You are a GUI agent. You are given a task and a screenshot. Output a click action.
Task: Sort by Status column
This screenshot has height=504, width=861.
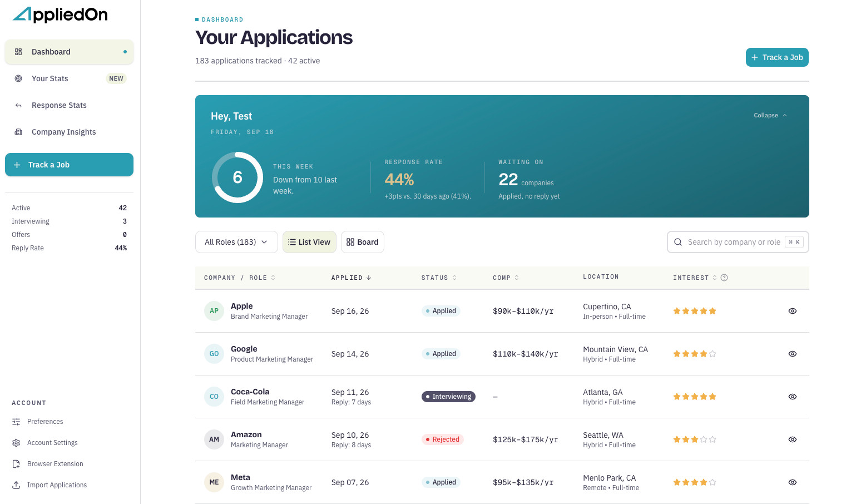(x=439, y=278)
